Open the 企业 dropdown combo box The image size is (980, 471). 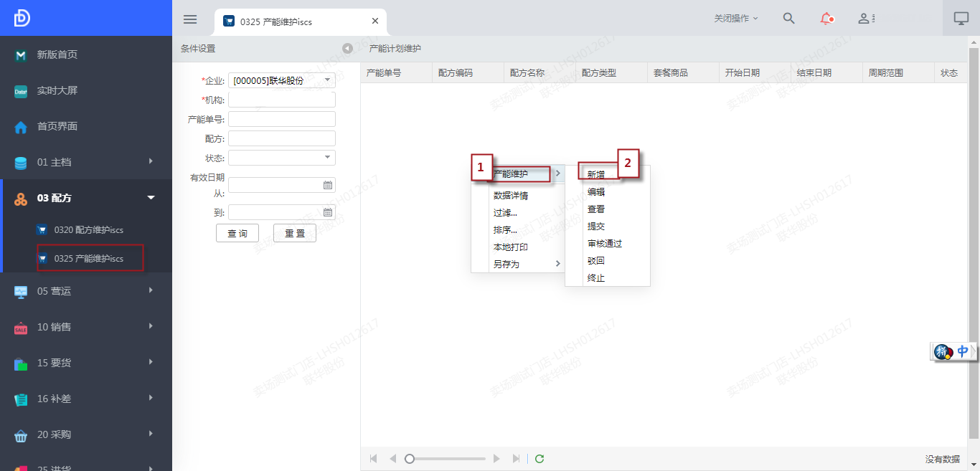(x=327, y=80)
